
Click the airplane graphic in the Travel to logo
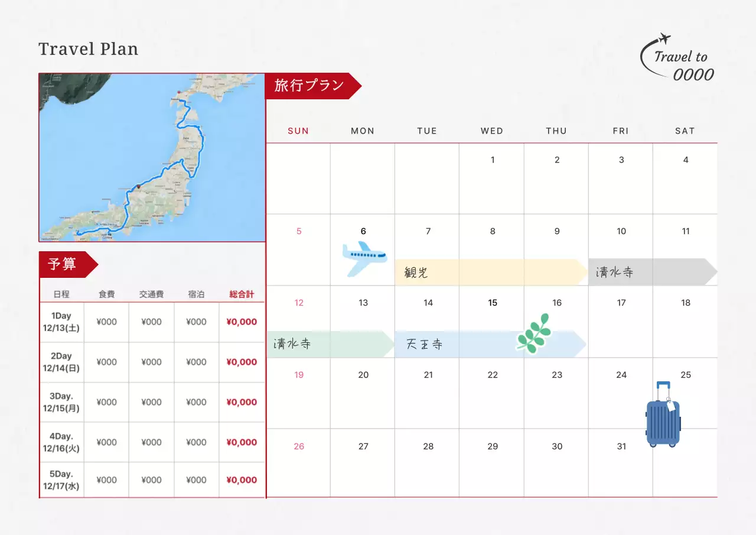666,39
